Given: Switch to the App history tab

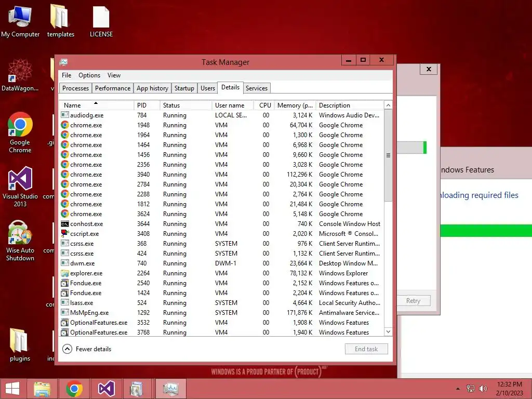Looking at the screenshot, I should coord(152,88).
